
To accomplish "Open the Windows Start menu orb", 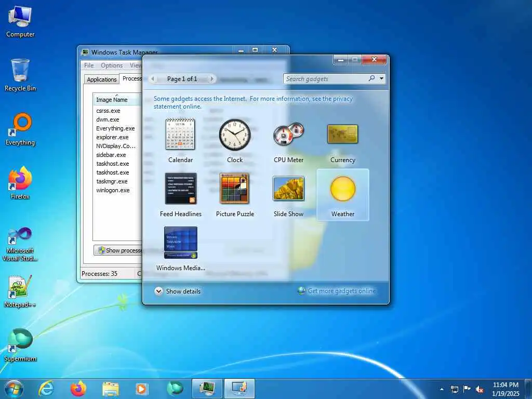I will tap(14, 389).
